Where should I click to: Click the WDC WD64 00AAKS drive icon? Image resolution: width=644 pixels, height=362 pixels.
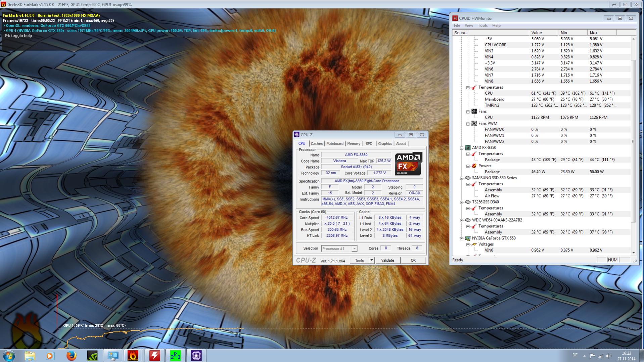(467, 220)
